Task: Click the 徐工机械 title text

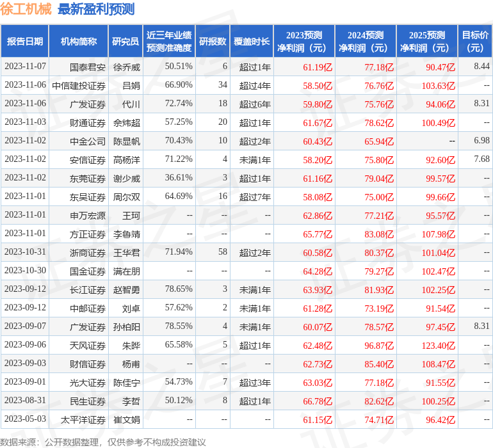Action: (x=26, y=9)
